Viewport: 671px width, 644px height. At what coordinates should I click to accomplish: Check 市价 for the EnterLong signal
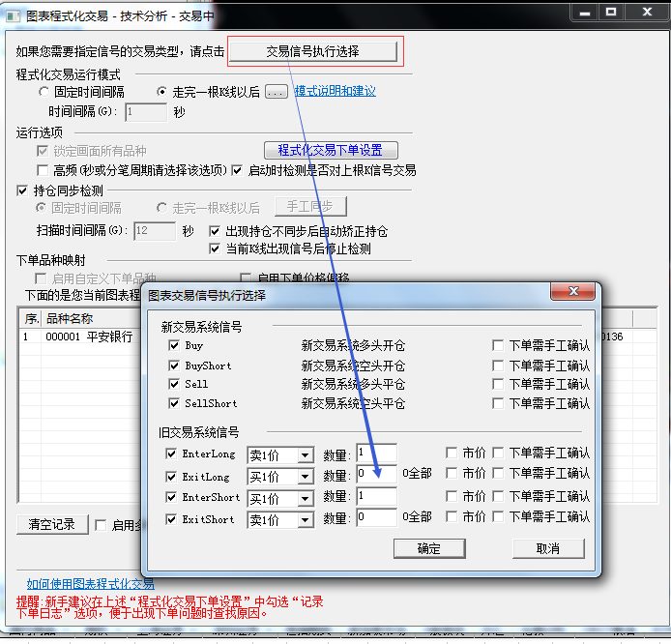(x=452, y=453)
